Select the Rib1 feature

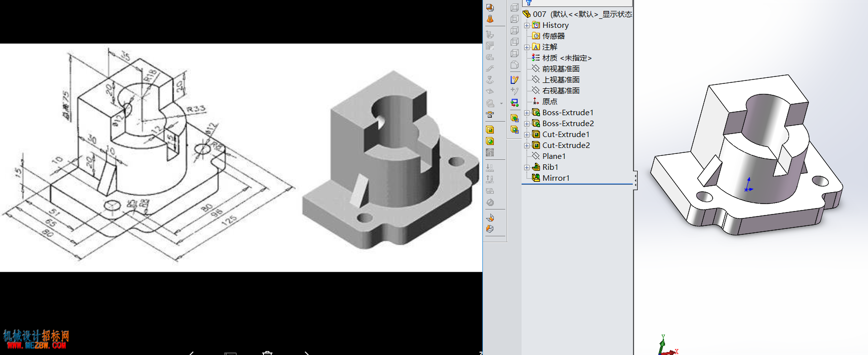pyautogui.click(x=545, y=167)
